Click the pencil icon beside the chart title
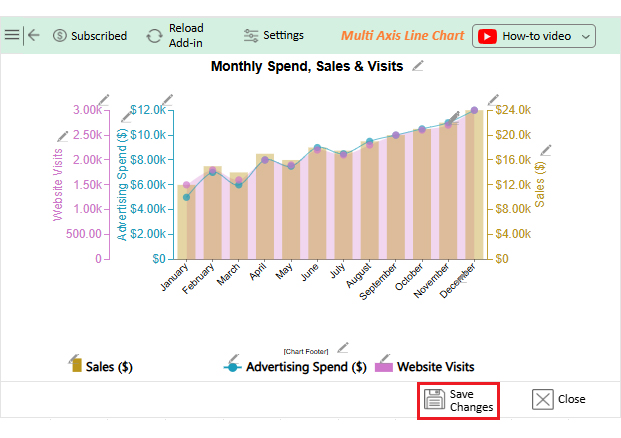 [x=418, y=66]
